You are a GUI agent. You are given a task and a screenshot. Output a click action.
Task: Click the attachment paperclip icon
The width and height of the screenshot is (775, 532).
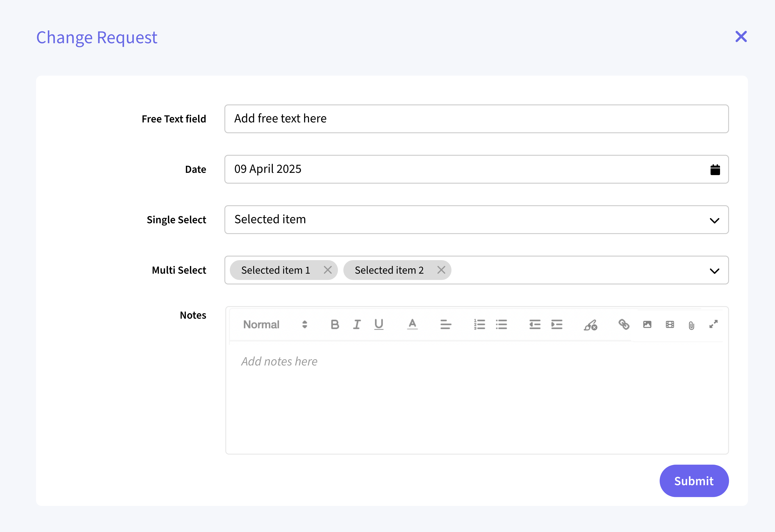(692, 325)
